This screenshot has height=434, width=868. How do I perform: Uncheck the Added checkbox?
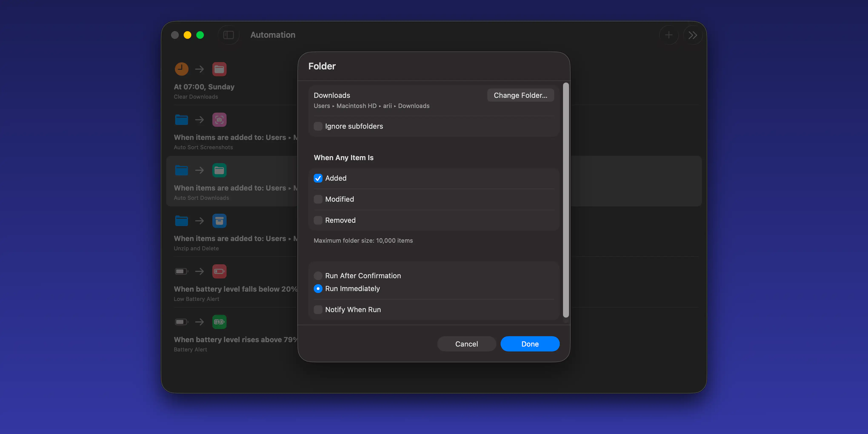click(318, 178)
